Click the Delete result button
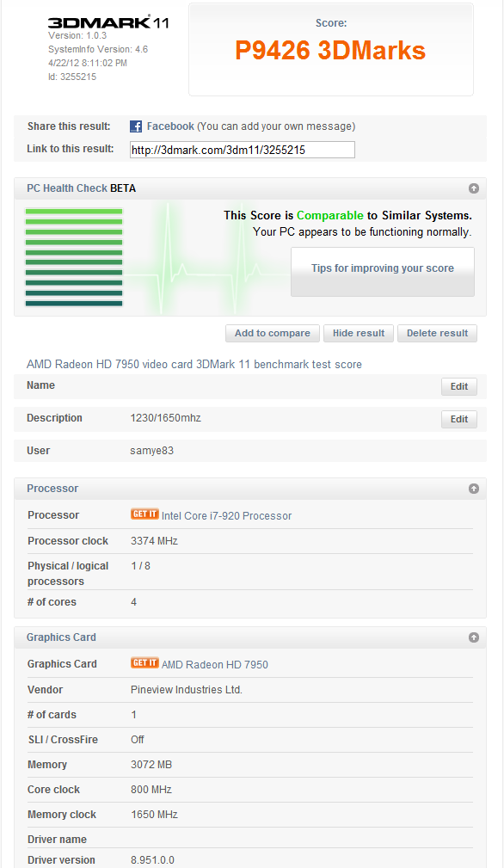 click(x=437, y=333)
